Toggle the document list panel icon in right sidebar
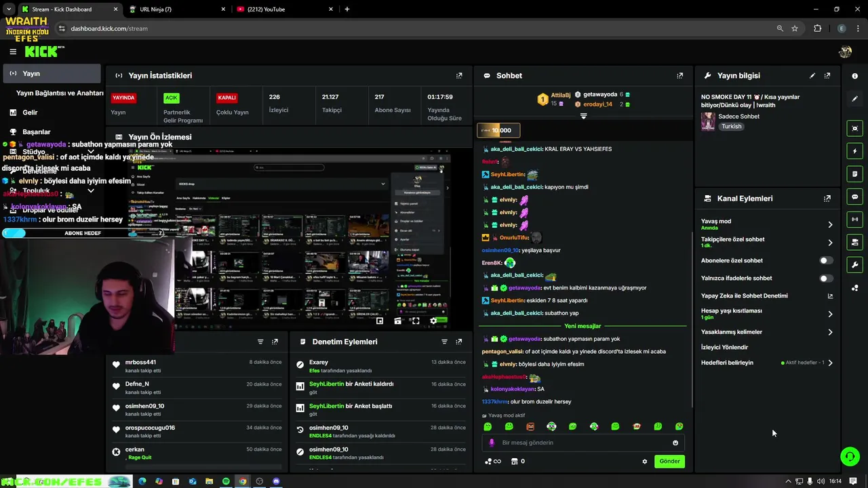 855,174
